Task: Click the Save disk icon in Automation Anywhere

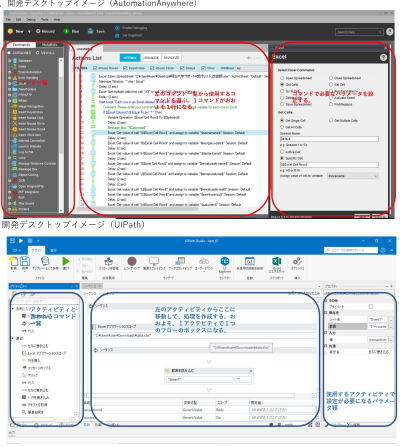Action: click(90, 31)
